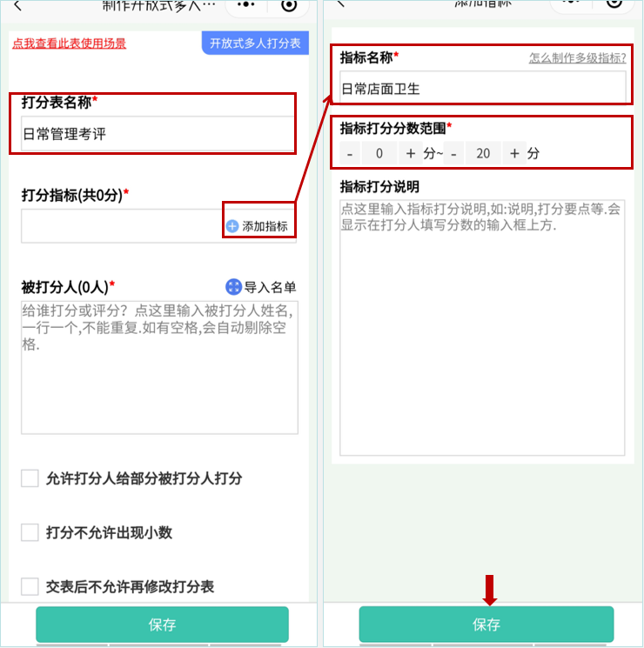Image resolution: width=644 pixels, height=648 pixels.
Task: Tap the blue plus 添加指标 icon
Action: pos(232,226)
